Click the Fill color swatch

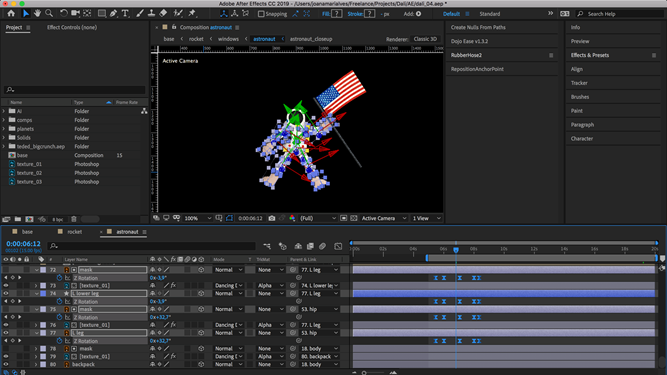(x=336, y=14)
